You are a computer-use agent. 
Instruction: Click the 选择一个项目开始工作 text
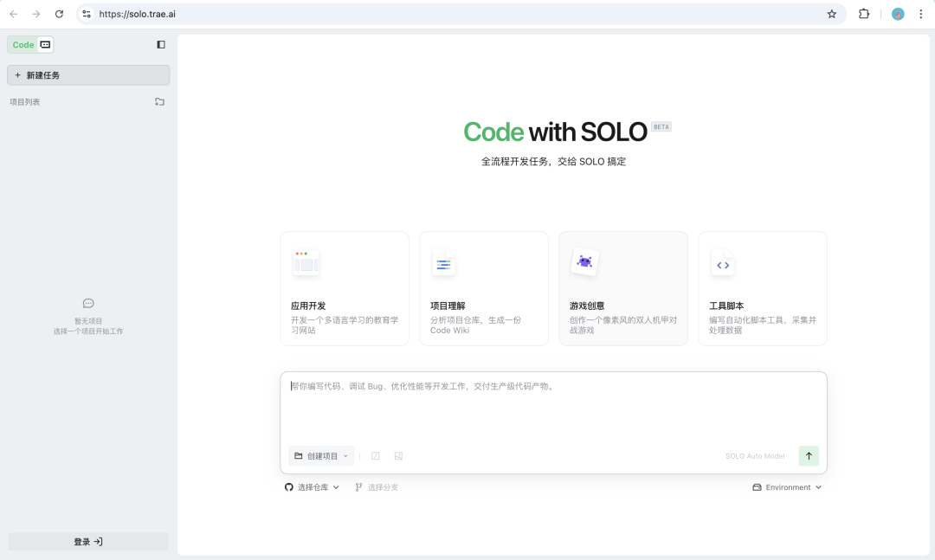(88, 331)
